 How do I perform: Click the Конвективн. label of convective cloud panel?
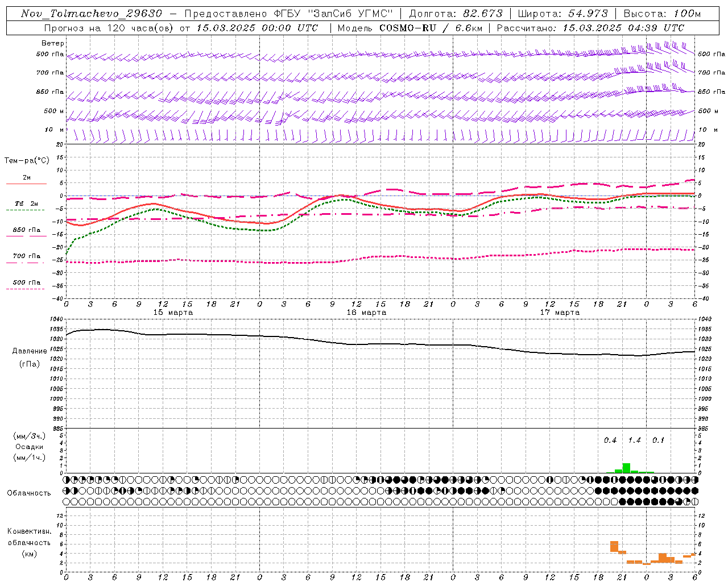click(x=29, y=531)
